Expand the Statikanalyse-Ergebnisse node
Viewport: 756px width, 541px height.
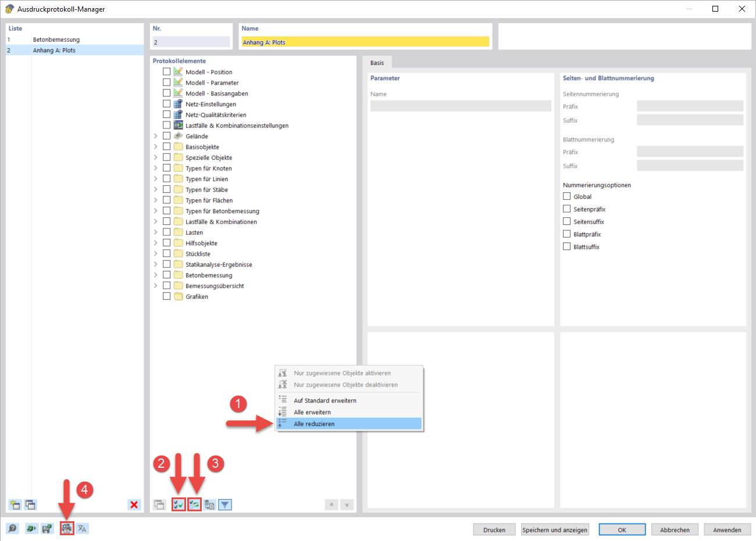click(155, 264)
